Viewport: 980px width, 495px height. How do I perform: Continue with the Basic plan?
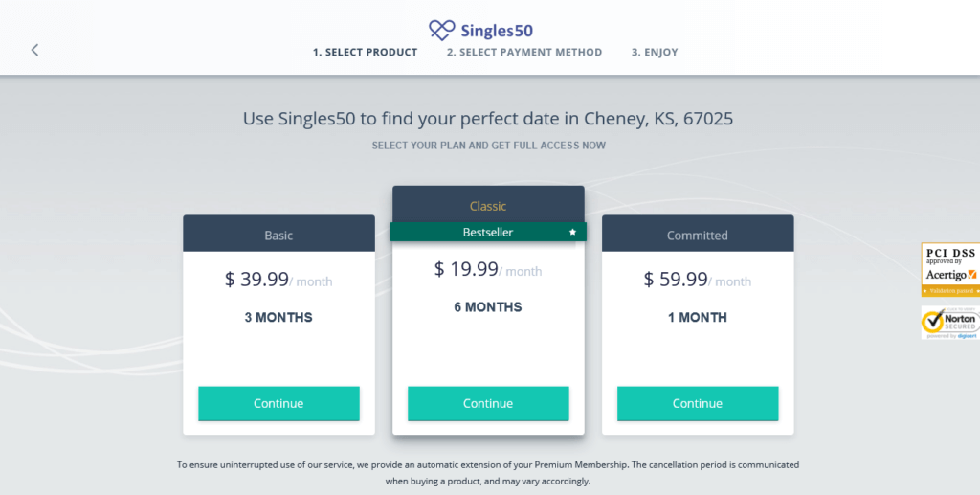point(278,404)
